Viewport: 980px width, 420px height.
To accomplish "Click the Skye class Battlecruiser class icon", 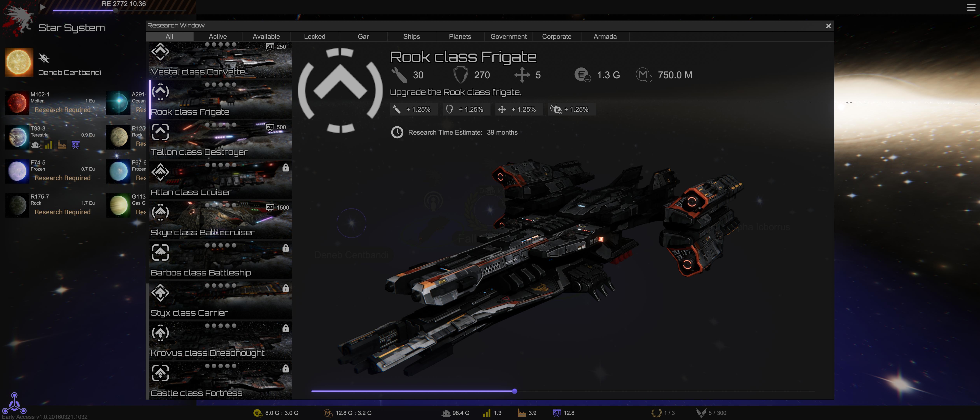I will (160, 212).
